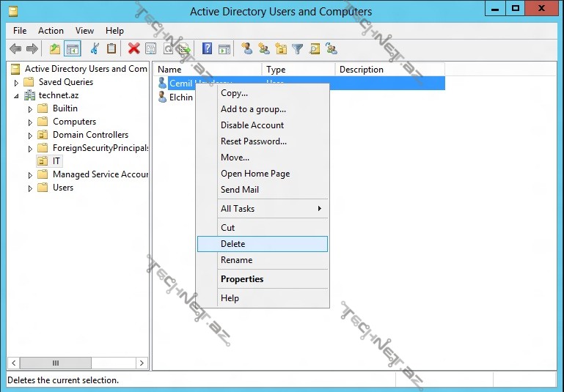This screenshot has height=392, width=564.
Task: Select the Builtin tree item label
Action: pos(65,108)
